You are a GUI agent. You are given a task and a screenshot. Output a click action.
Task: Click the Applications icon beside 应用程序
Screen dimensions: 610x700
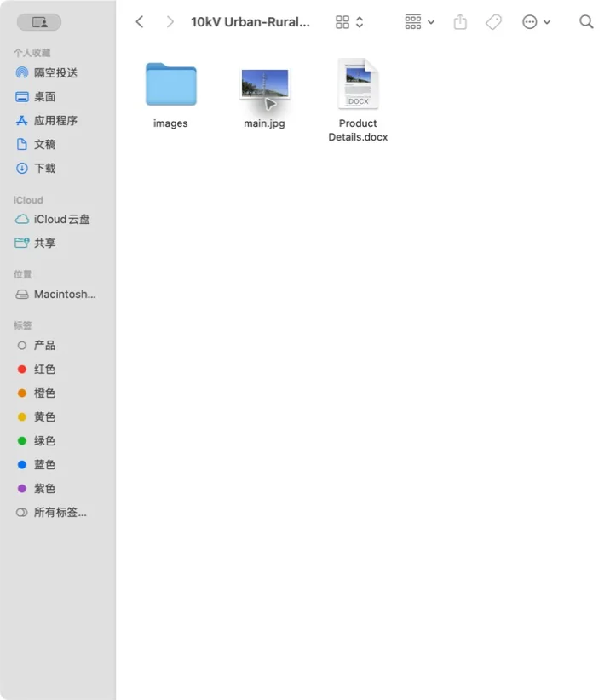[x=22, y=121]
